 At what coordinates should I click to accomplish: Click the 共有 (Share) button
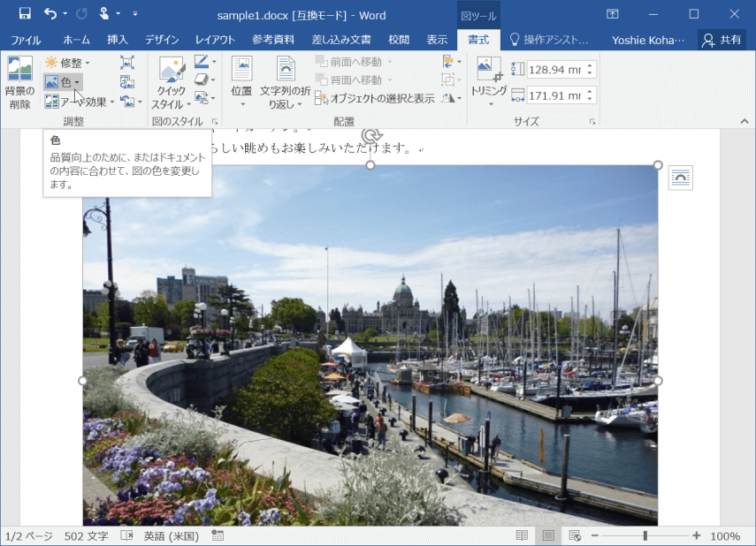pyautogui.click(x=722, y=40)
